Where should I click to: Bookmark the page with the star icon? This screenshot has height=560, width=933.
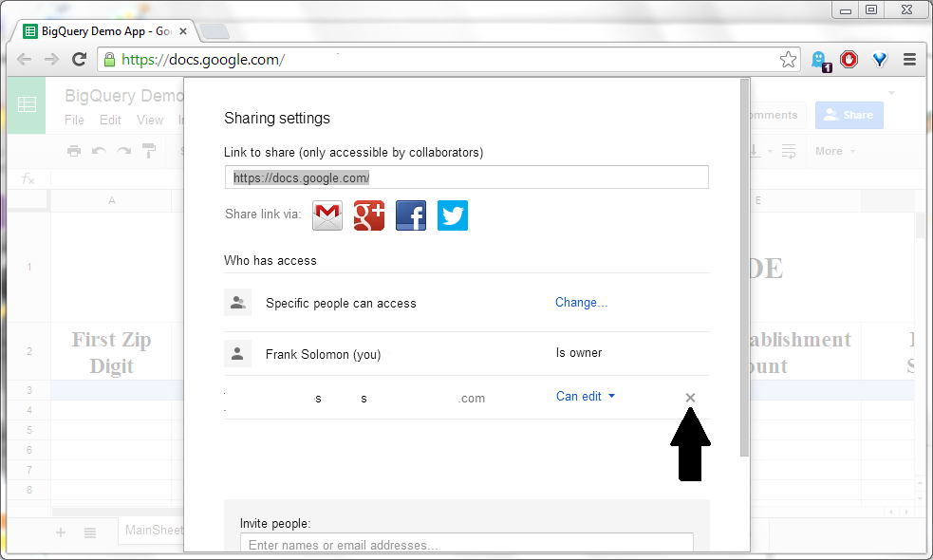click(x=788, y=59)
